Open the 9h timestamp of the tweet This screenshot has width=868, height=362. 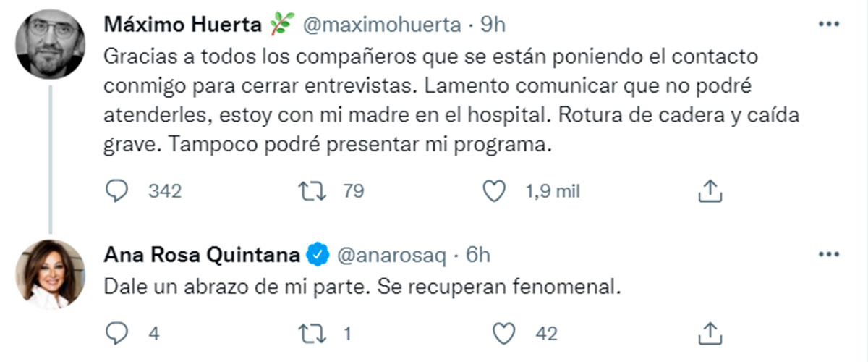[493, 25]
